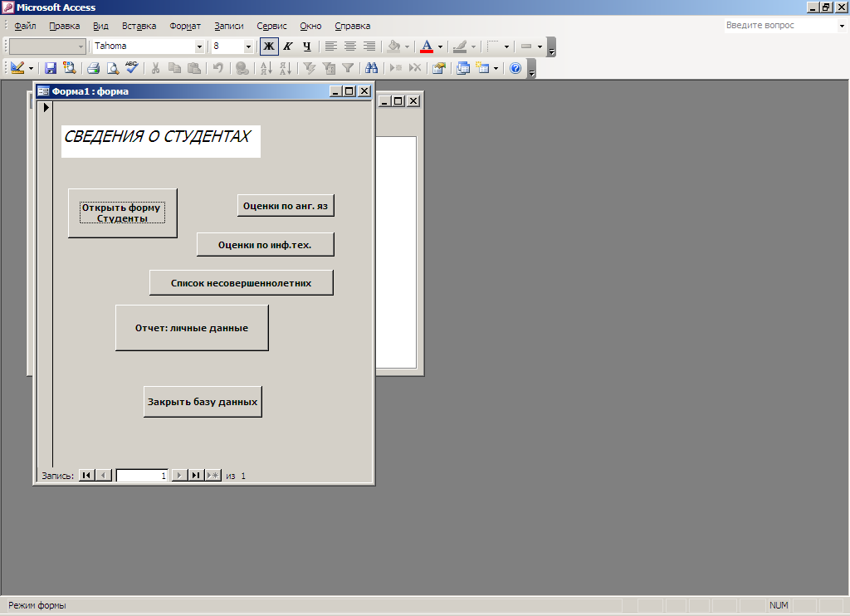Screen dimensions: 850x616
Task: Open the object selector combo box
Action: [x=47, y=46]
